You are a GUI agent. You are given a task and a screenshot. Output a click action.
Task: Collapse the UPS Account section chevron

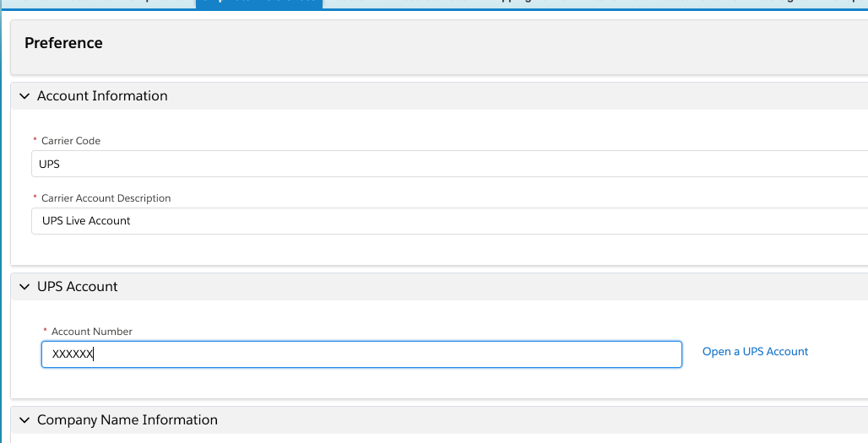tap(24, 287)
